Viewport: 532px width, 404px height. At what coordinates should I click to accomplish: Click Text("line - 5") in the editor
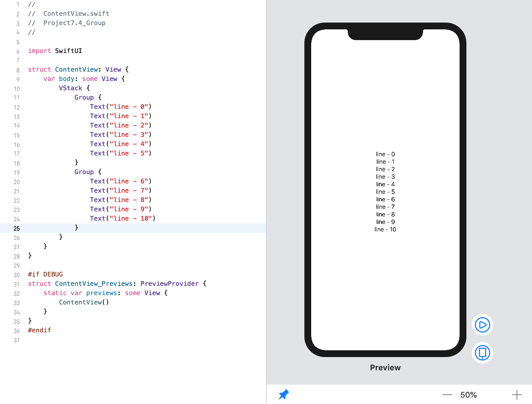(121, 153)
